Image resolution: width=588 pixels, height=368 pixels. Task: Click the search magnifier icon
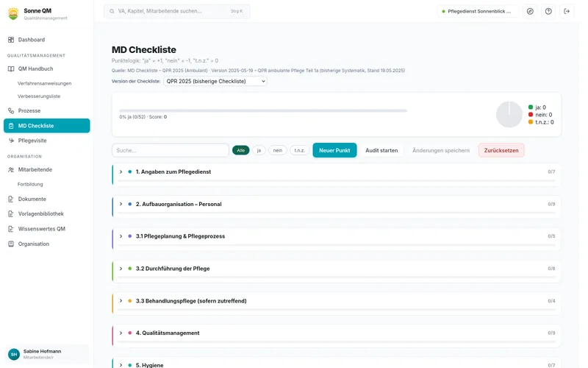112,11
